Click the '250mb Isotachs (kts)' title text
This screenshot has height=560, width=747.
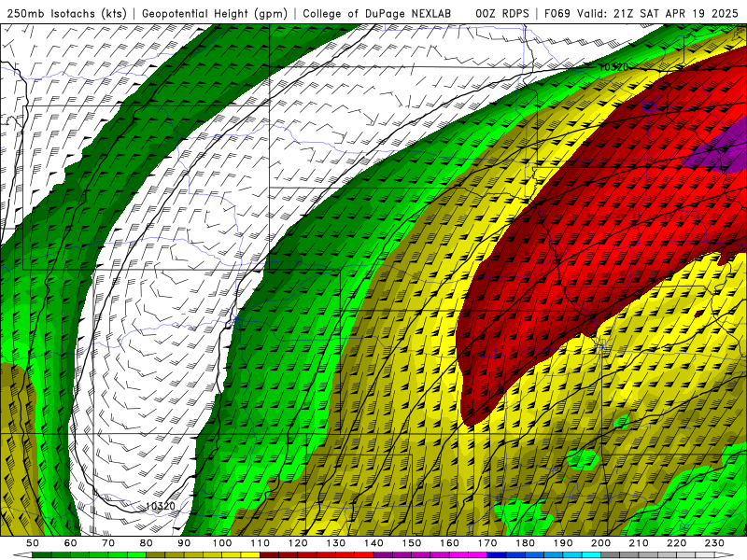click(67, 13)
